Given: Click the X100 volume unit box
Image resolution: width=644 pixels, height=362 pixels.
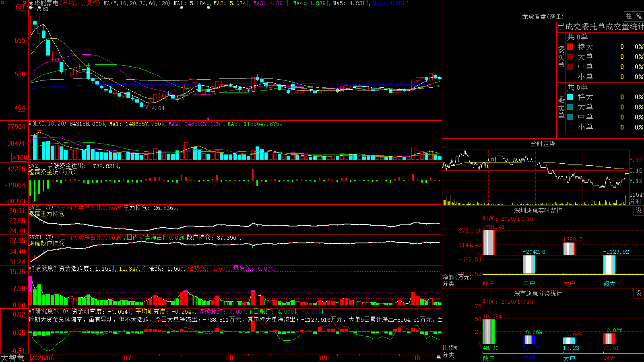Looking at the screenshot, I should pyautogui.click(x=19, y=157).
